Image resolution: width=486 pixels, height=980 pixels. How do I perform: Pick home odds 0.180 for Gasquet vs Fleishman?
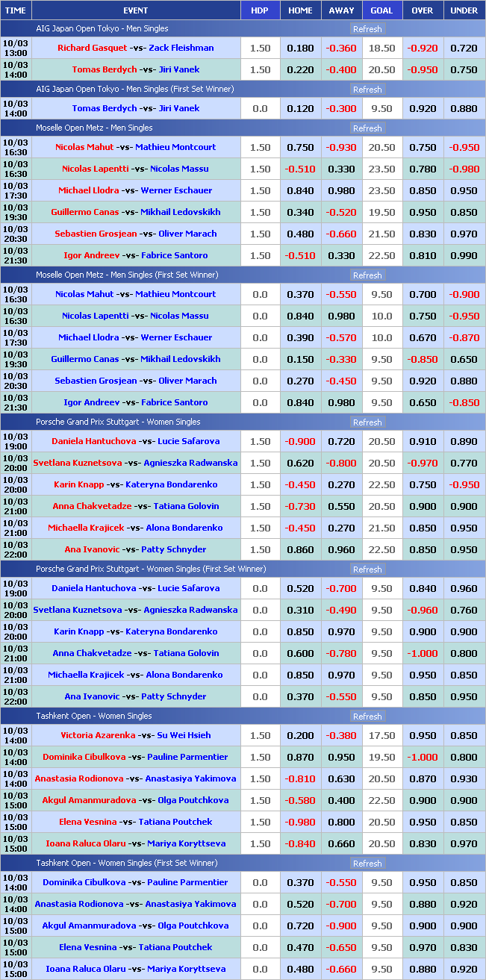point(300,49)
